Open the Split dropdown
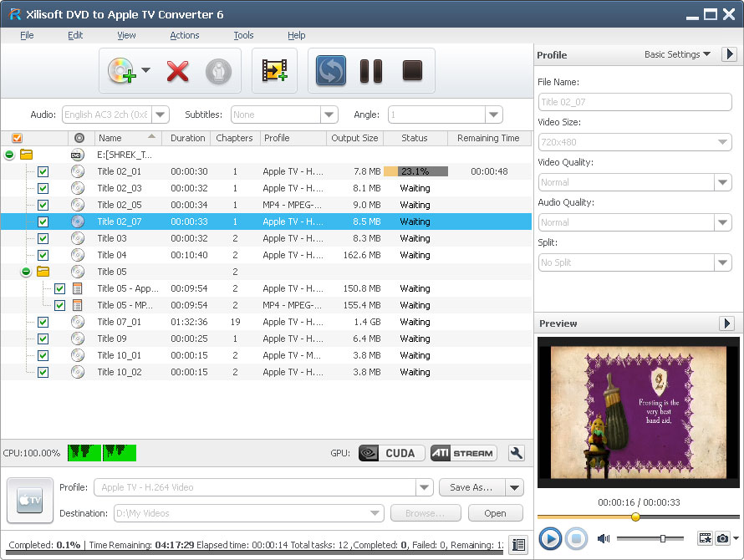Screen dimensions: 744x560 (x=723, y=262)
